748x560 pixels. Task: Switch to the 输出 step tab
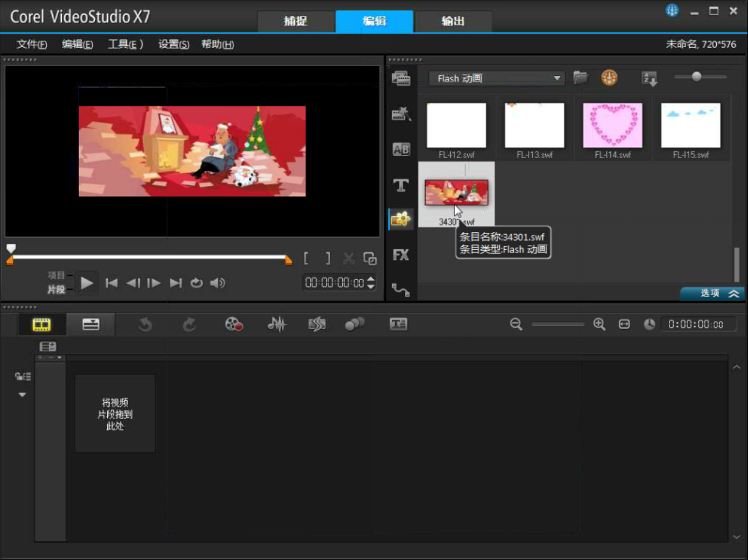click(x=453, y=21)
